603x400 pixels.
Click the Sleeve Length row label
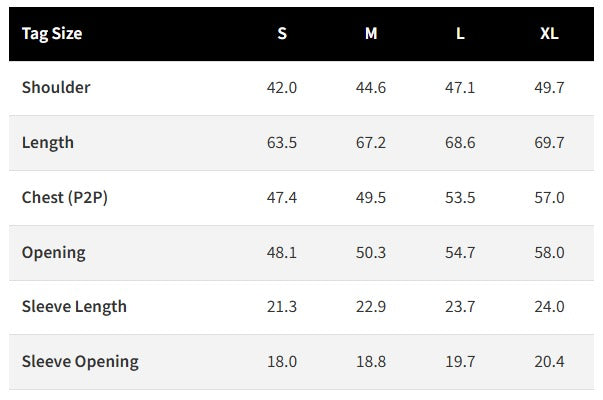click(x=74, y=307)
